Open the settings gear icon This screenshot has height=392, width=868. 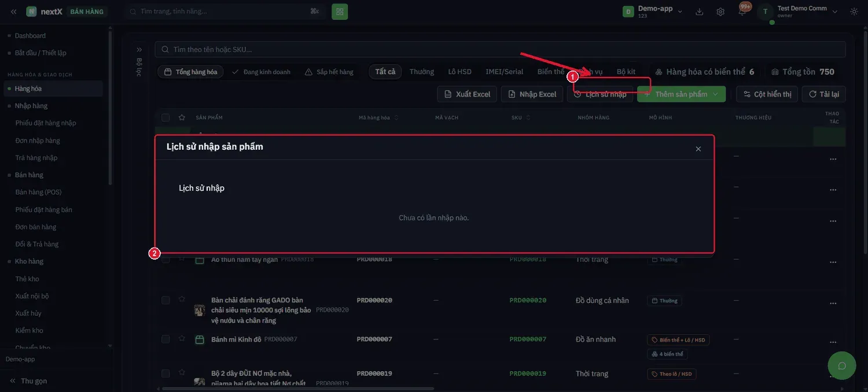coord(720,12)
